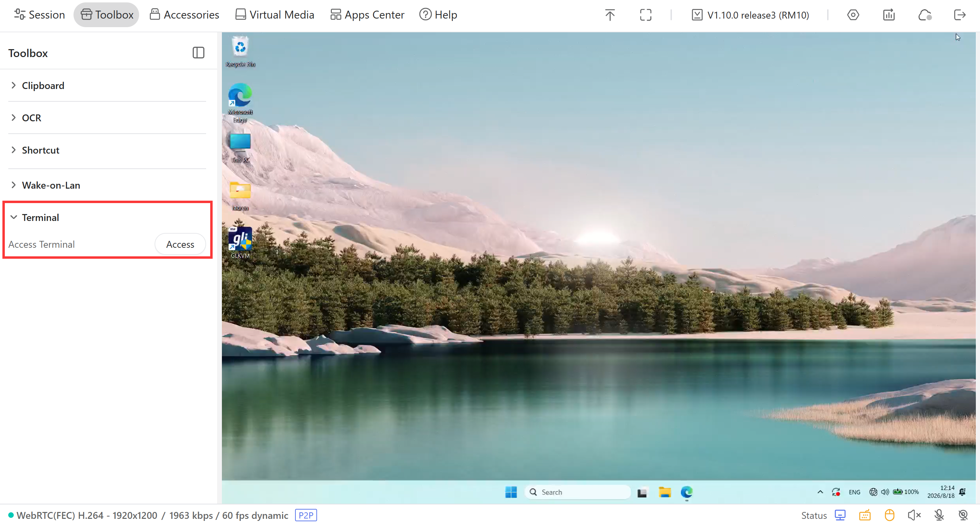Click the network globe tray icon
This screenshot has width=980, height=524.
point(873,492)
